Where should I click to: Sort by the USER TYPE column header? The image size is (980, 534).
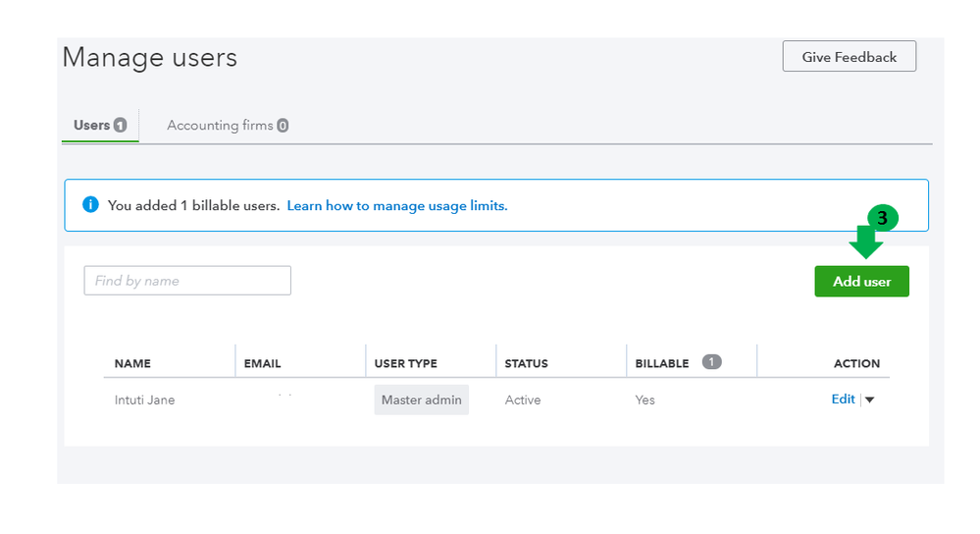tap(405, 363)
